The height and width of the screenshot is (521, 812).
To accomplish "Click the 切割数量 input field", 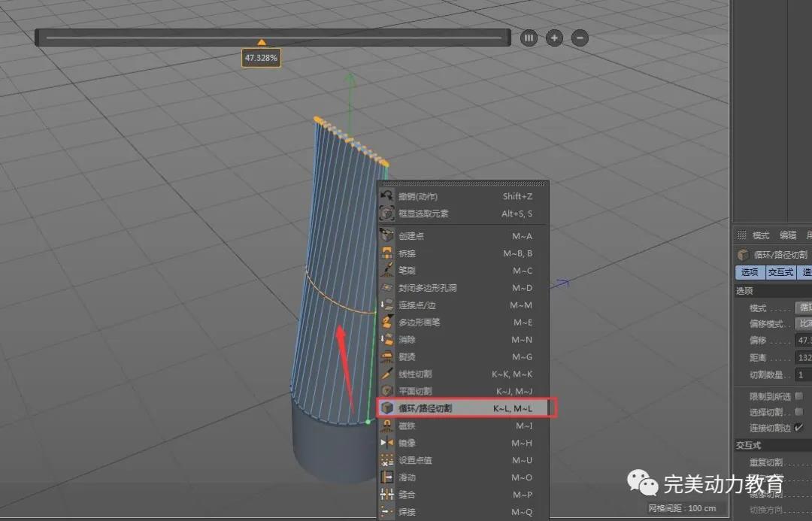I will (x=802, y=374).
